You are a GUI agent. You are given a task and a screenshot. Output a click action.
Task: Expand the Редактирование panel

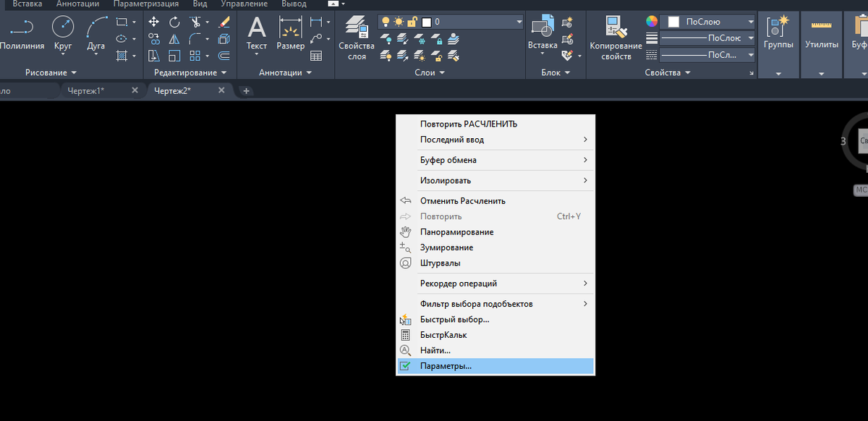(x=190, y=72)
